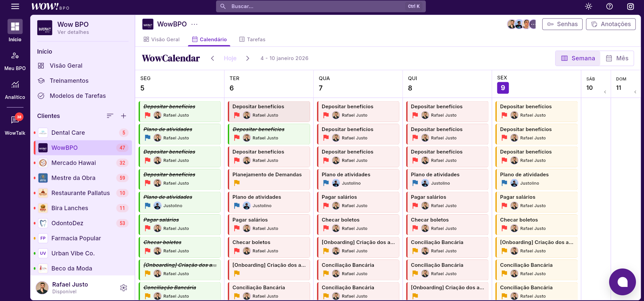Viewport: 644px width, 301px height.
Task: Open the help question mark icon
Action: tap(609, 6)
